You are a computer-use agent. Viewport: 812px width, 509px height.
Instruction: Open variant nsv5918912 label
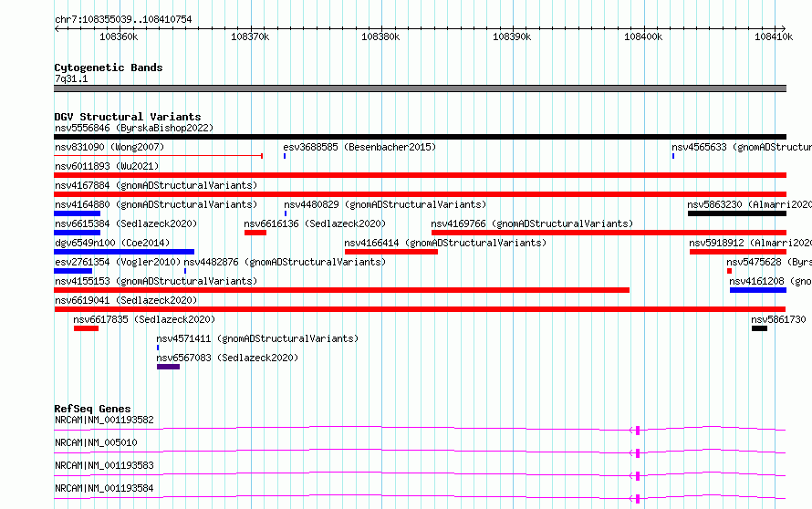[x=750, y=243]
